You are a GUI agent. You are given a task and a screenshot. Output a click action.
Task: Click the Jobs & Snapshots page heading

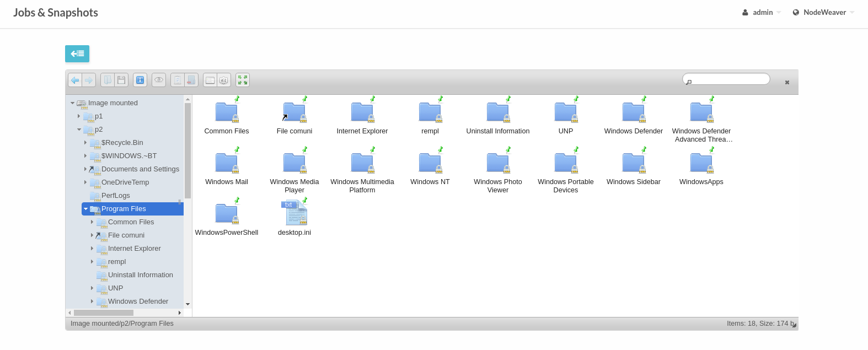click(56, 13)
